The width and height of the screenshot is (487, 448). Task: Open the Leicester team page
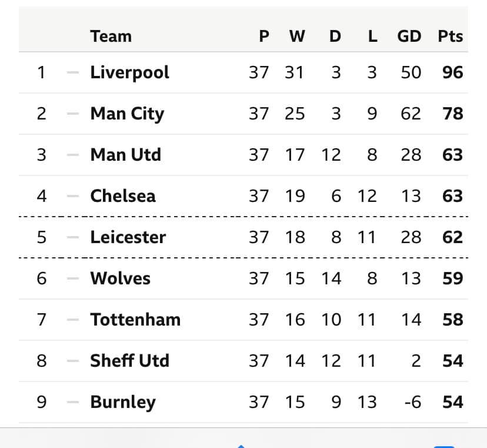pyautogui.click(x=128, y=237)
